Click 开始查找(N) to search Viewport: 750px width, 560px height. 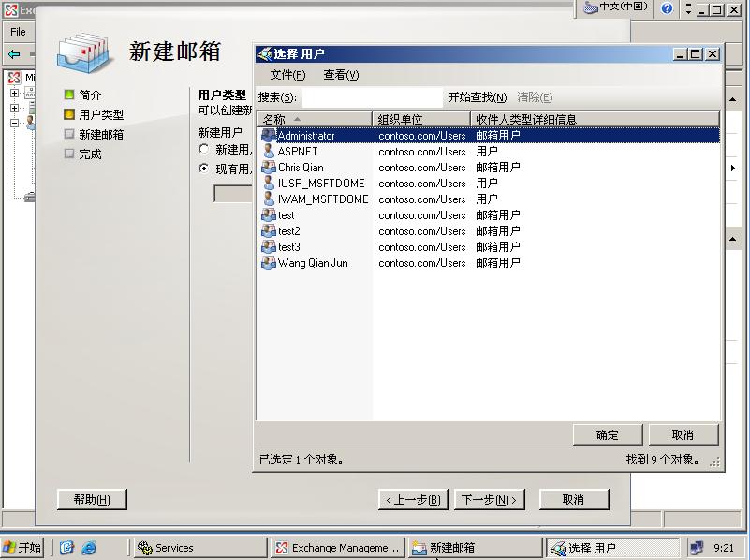pyautogui.click(x=477, y=97)
